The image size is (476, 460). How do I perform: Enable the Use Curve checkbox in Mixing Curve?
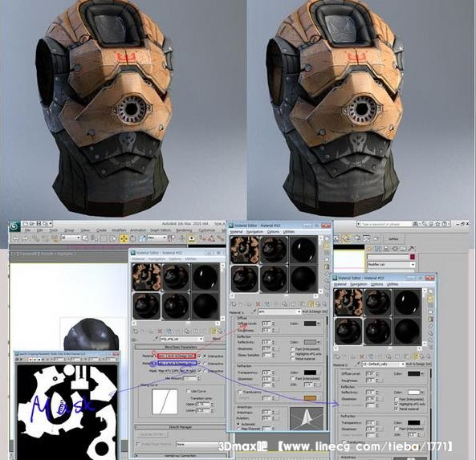[x=188, y=391]
